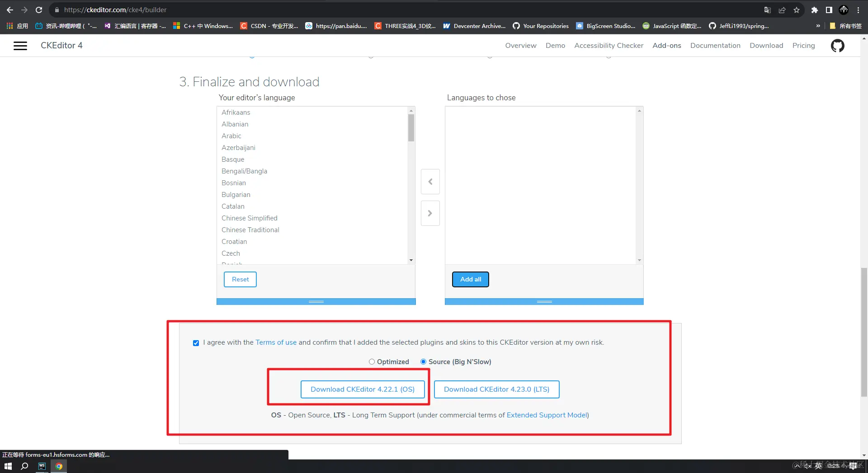The image size is (868, 473).
Task: Click the Add all button
Action: 471,279
